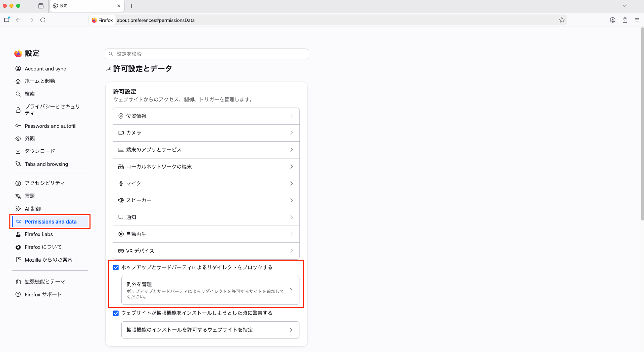Image resolution: width=644 pixels, height=352 pixels.
Task: Select Permissions and data category
Action: coord(50,222)
